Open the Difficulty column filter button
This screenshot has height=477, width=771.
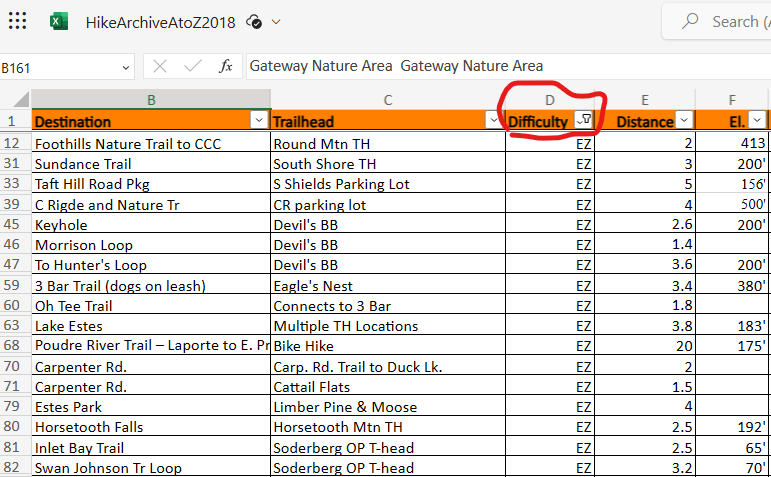[584, 121]
